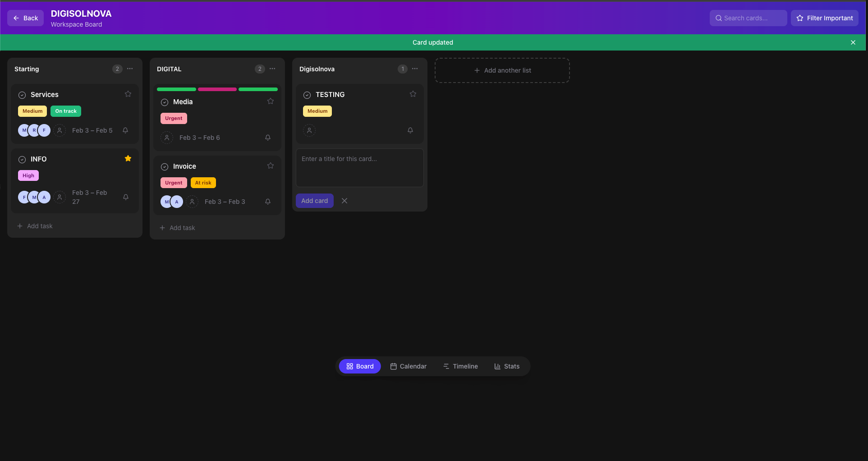Cancel adding new card with X icon
Viewport: 868px width, 461px height.
344,201
